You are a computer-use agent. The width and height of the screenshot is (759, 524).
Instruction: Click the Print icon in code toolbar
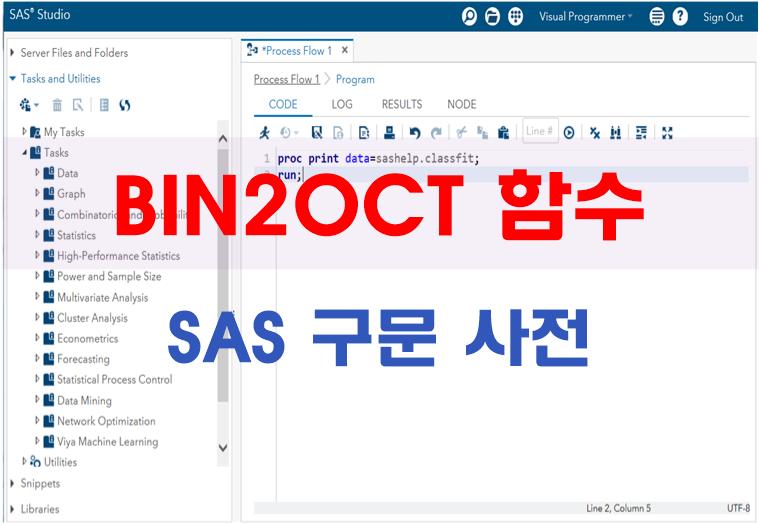coord(390,132)
